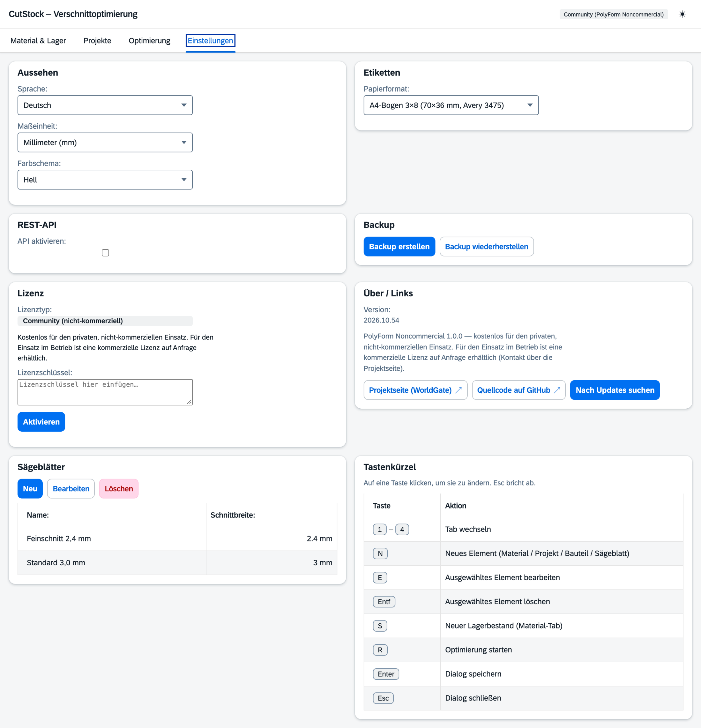701x728 pixels.
Task: Switch to the Optimierung tab
Action: coord(150,40)
